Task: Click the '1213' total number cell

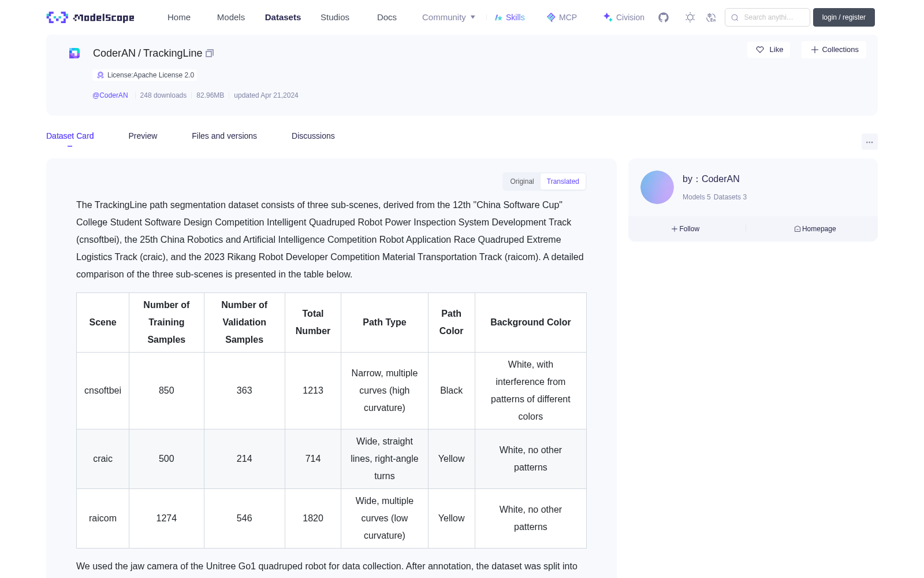Action: coord(313,391)
